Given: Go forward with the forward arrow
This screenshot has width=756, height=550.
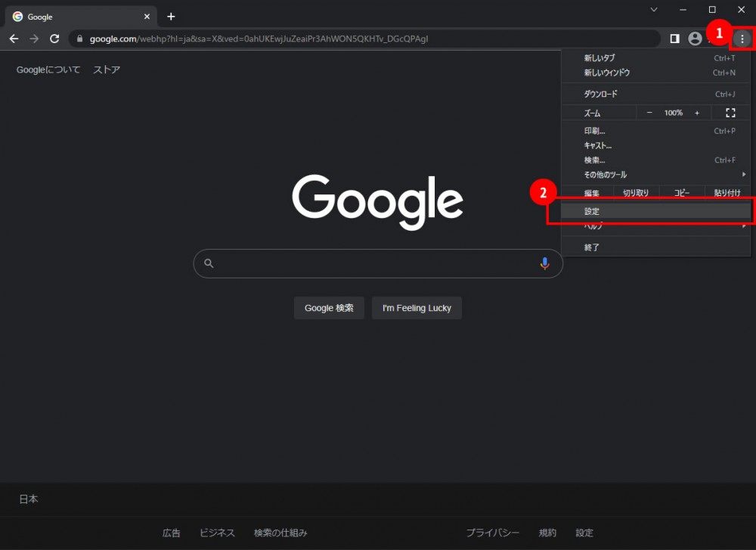Looking at the screenshot, I should coord(34,39).
